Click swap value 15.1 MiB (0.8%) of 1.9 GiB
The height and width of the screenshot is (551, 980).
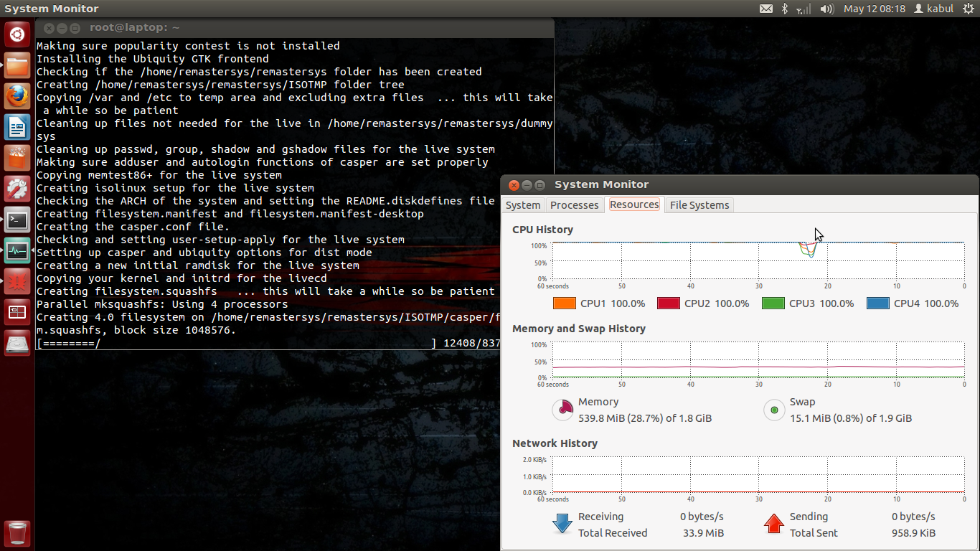click(x=851, y=418)
